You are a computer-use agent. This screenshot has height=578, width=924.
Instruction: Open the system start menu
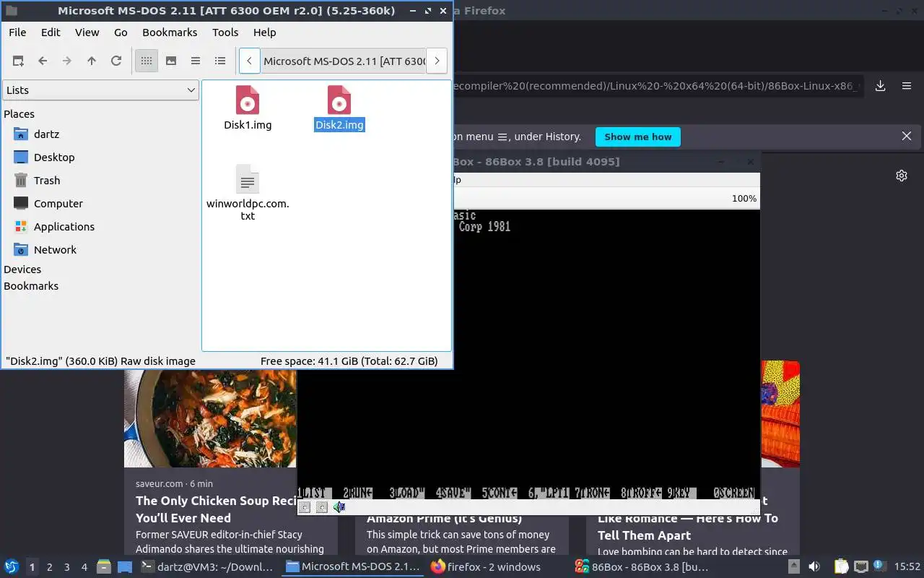click(12, 567)
